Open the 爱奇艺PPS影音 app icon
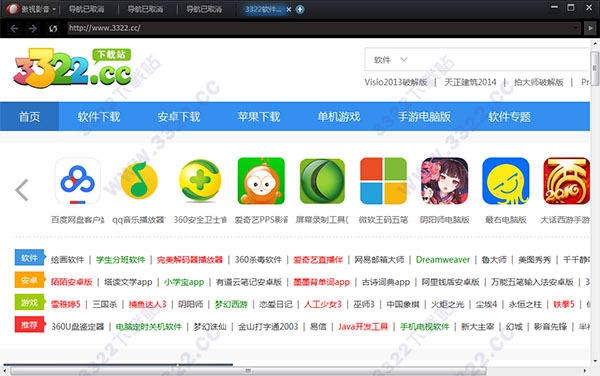Viewport: 600px width, 376px height. [x=261, y=181]
